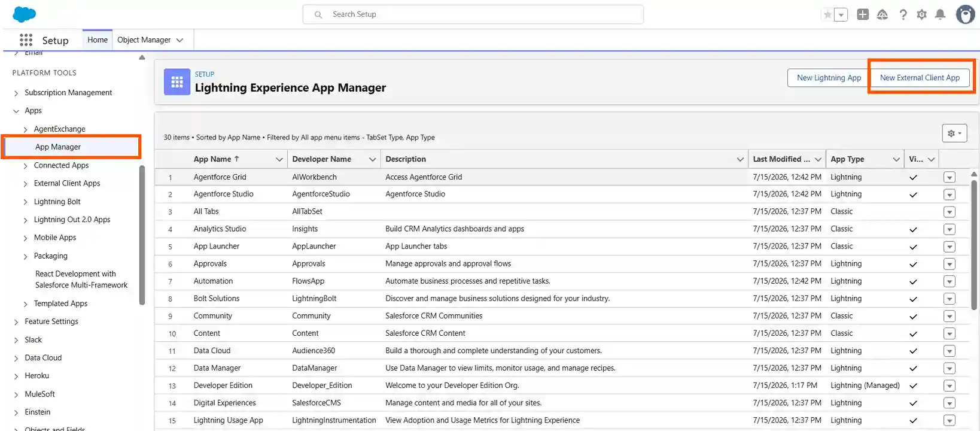
Task: Open list view controls gear button
Action: pyautogui.click(x=954, y=133)
